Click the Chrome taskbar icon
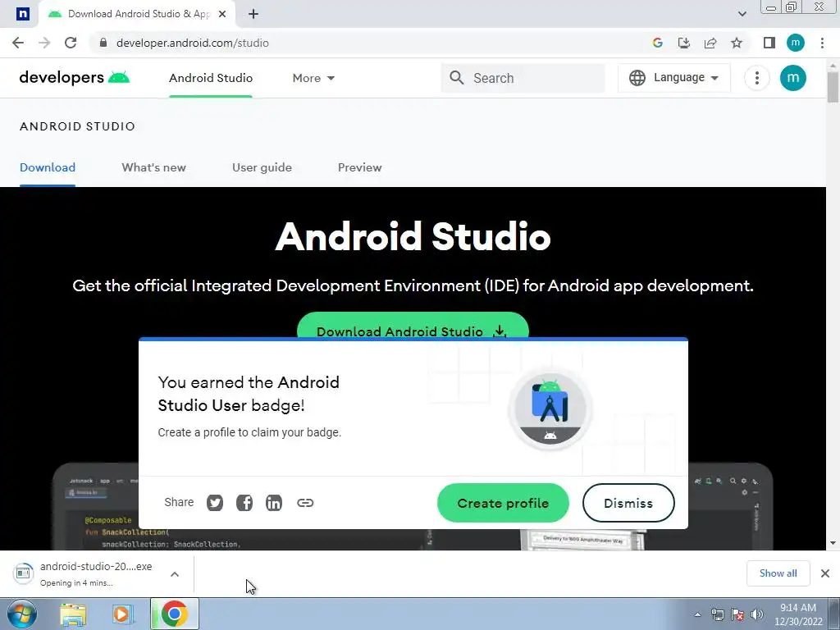The height and width of the screenshot is (630, 840). tap(175, 614)
